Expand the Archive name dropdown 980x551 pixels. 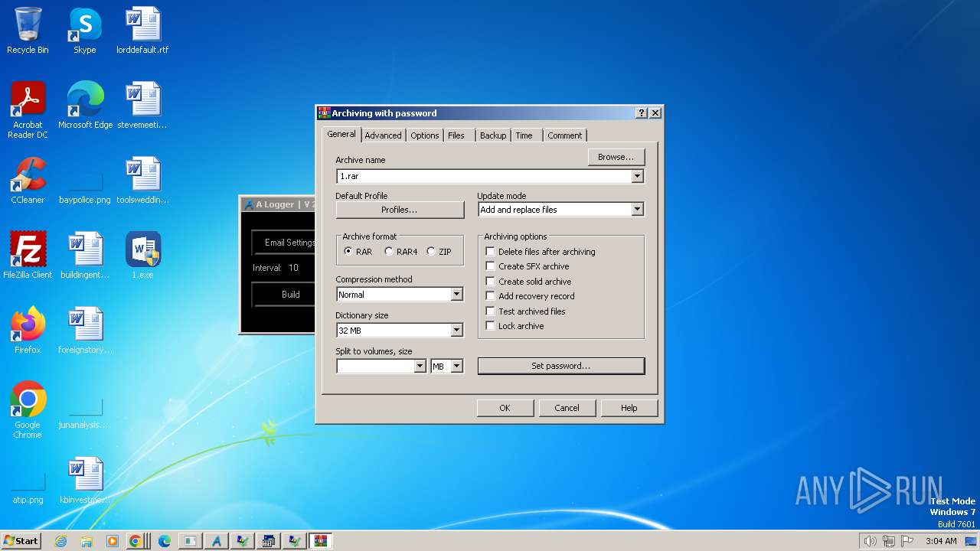tap(637, 177)
